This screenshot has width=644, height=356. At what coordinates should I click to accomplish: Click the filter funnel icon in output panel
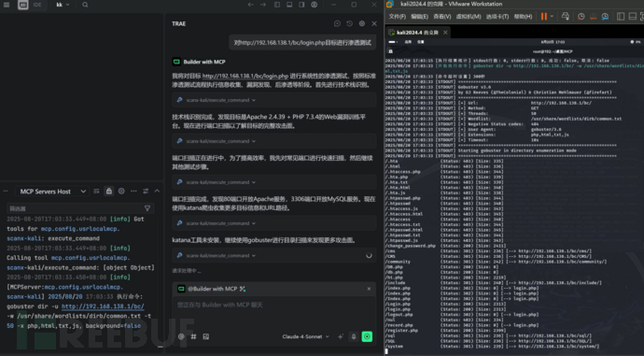pos(147,208)
